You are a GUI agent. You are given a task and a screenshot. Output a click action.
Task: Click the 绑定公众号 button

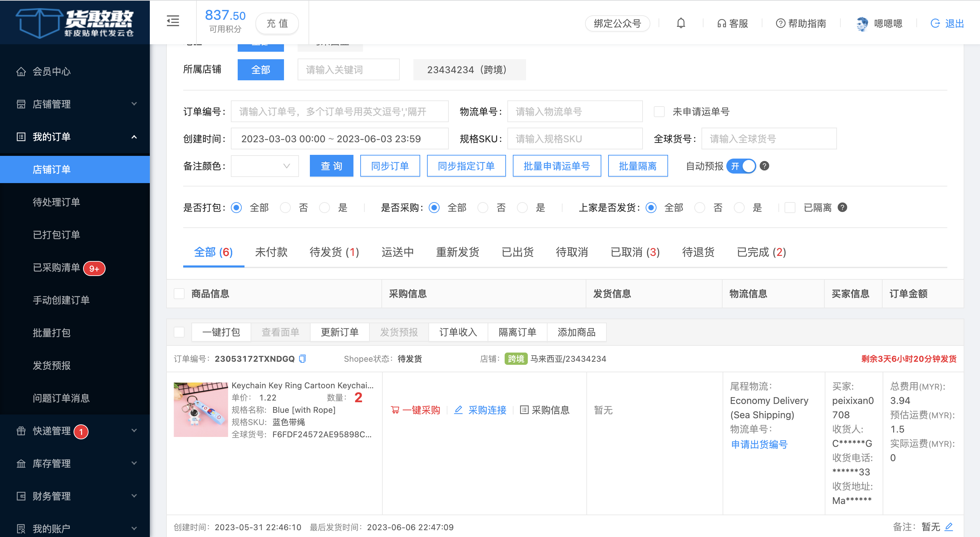617,23
